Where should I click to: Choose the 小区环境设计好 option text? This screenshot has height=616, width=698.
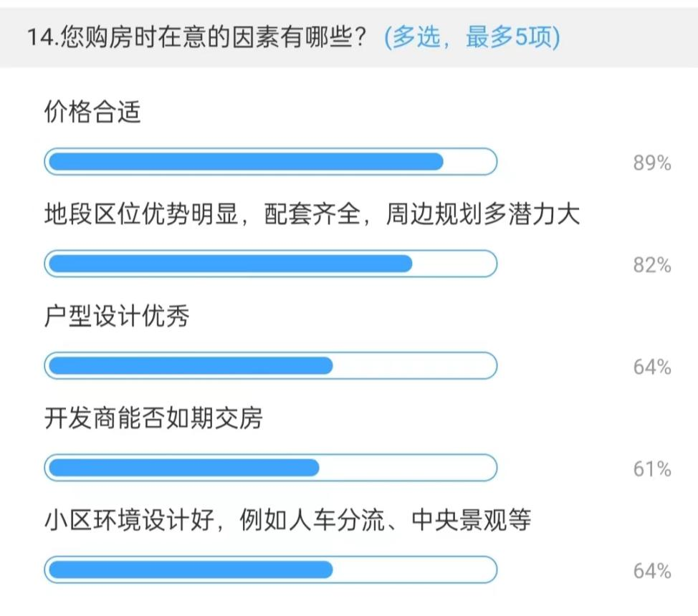pos(287,520)
